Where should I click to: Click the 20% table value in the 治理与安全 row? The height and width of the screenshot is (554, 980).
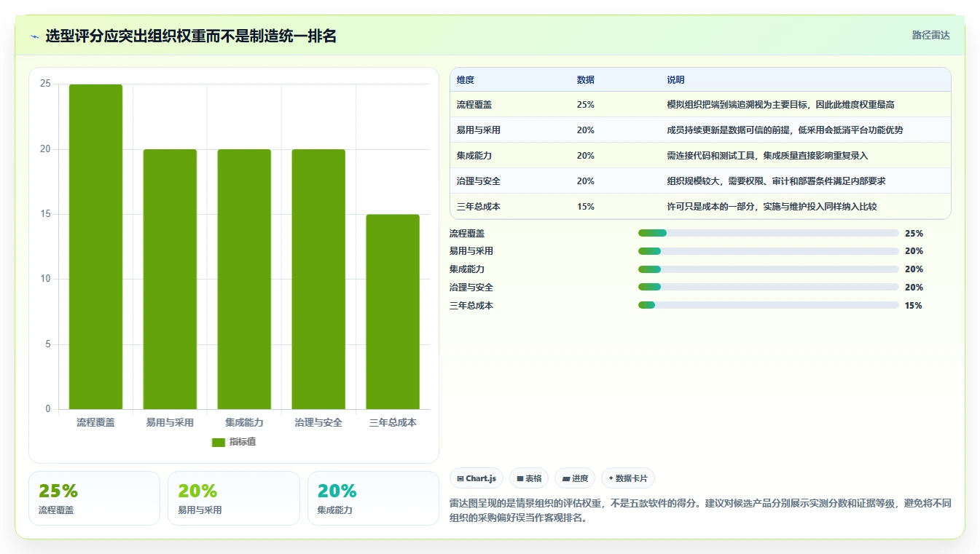[x=586, y=181]
